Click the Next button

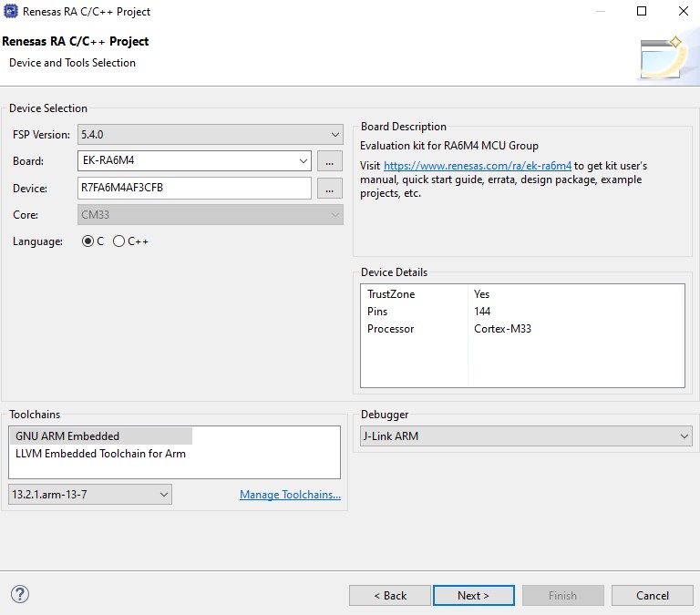pos(474,595)
